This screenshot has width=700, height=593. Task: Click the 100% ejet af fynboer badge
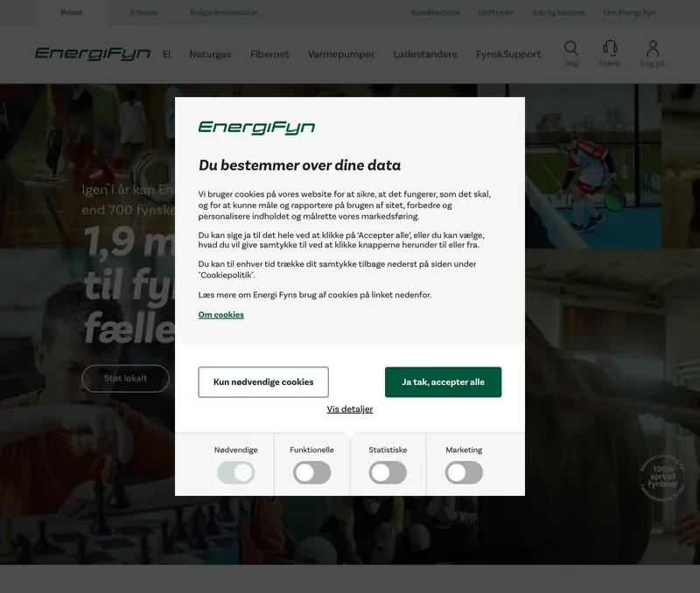(662, 478)
